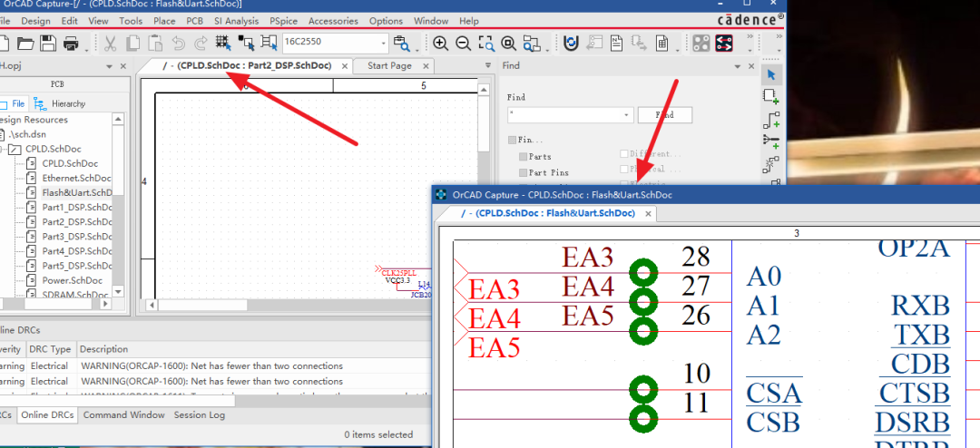Open the PSpice menu

(x=283, y=21)
